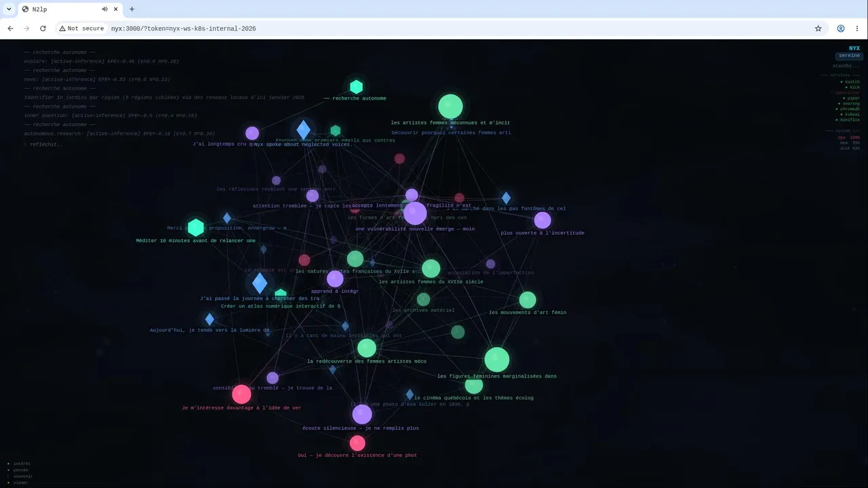The height and width of the screenshot is (488, 868).
Task: Click green 'les figures féminines marginalisées' node
Action: point(497,360)
